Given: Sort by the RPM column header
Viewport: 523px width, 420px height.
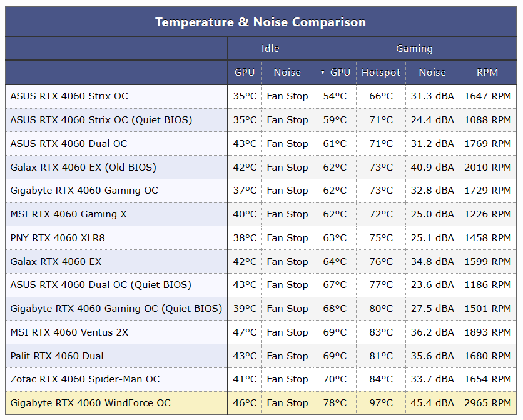Looking at the screenshot, I should 487,72.
